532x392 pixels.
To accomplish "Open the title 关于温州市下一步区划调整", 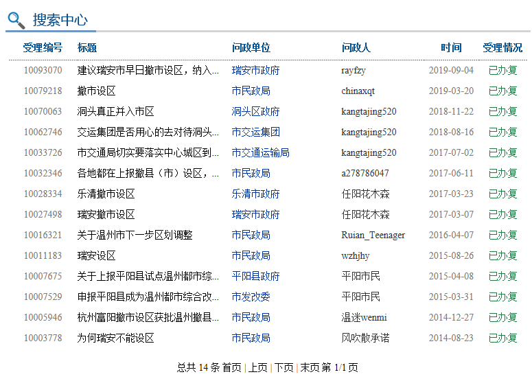I will tap(135, 235).
